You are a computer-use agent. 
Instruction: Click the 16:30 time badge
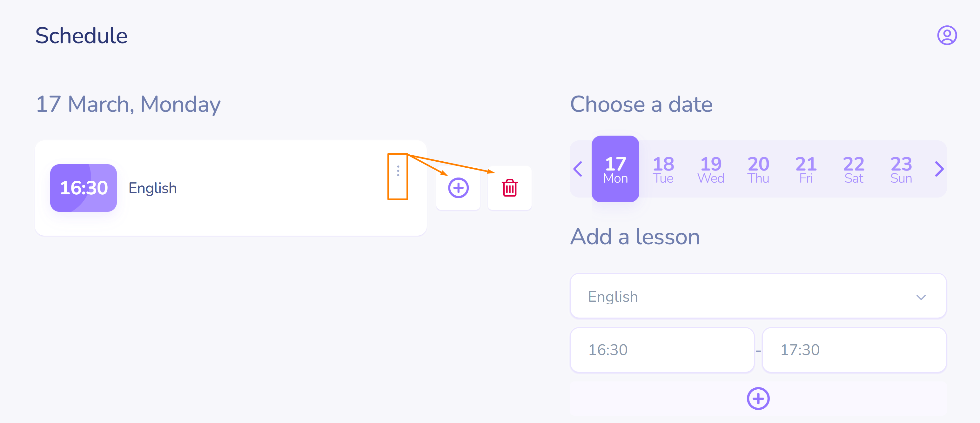click(84, 188)
